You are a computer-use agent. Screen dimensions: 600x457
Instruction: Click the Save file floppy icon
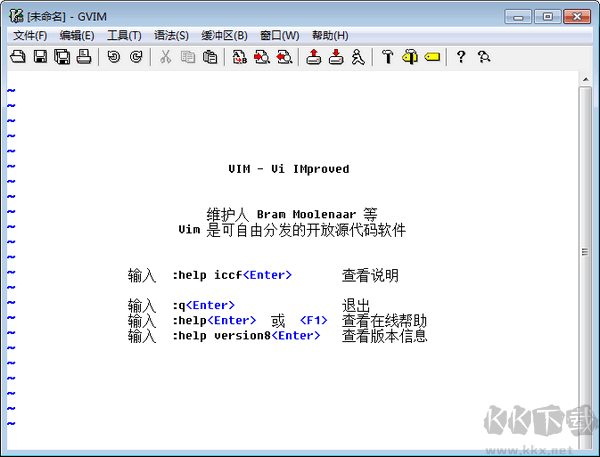click(41, 57)
